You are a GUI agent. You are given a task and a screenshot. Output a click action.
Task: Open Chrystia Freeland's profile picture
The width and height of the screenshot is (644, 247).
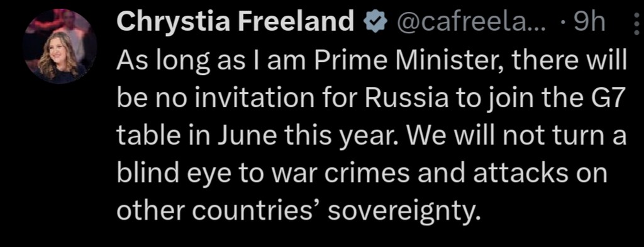[60, 46]
